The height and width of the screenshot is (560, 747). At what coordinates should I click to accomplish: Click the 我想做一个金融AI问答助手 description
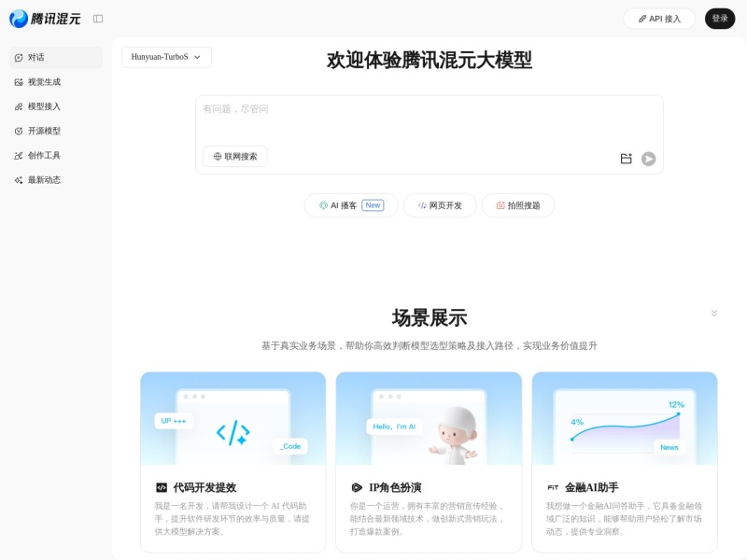[624, 519]
